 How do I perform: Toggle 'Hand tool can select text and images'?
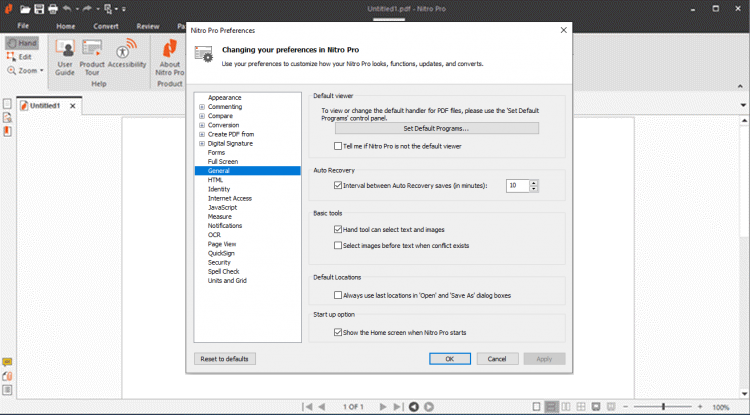[x=338, y=229]
